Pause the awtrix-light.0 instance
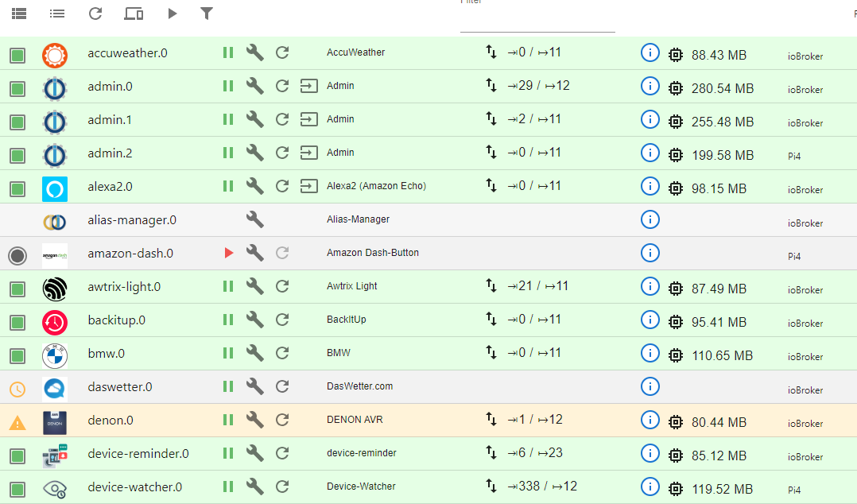The width and height of the screenshot is (857, 504). coord(228,286)
